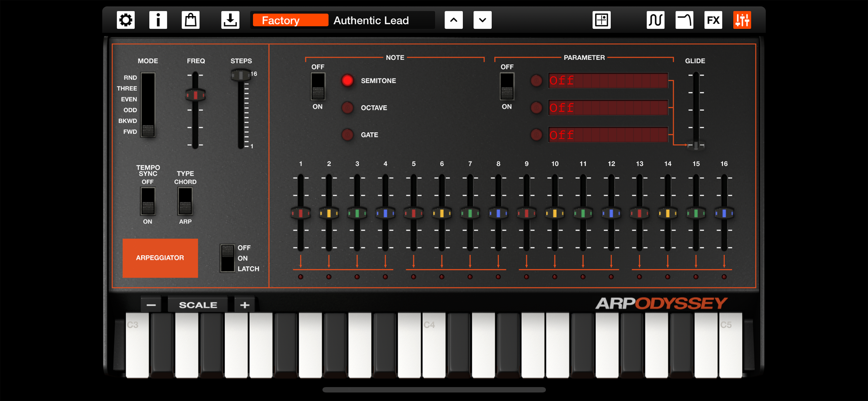The height and width of the screenshot is (401, 868).
Task: Open the settings gear icon
Action: (126, 20)
